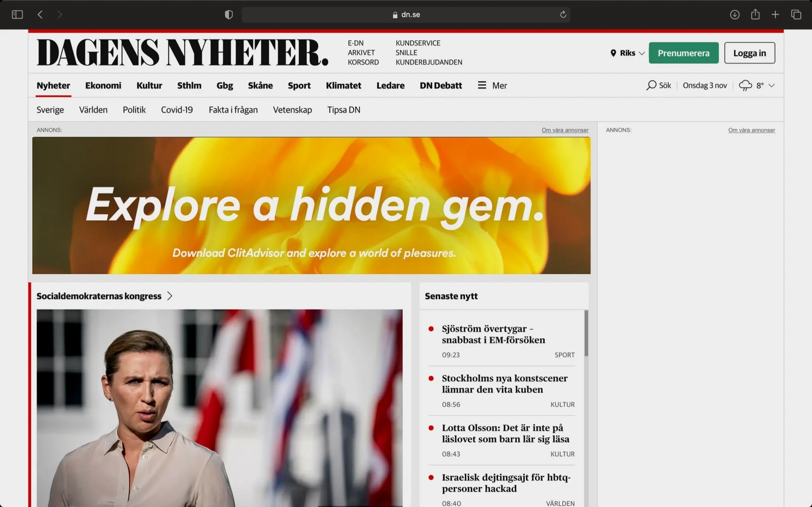
Task: Open Socialdemokraternas kongress heading
Action: (x=99, y=296)
